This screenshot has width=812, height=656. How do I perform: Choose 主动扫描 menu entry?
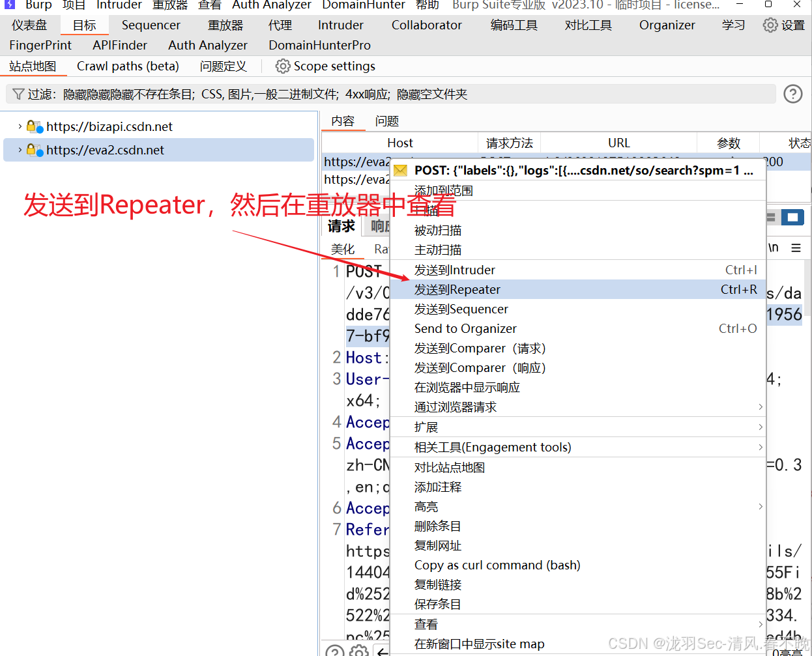pos(577,250)
